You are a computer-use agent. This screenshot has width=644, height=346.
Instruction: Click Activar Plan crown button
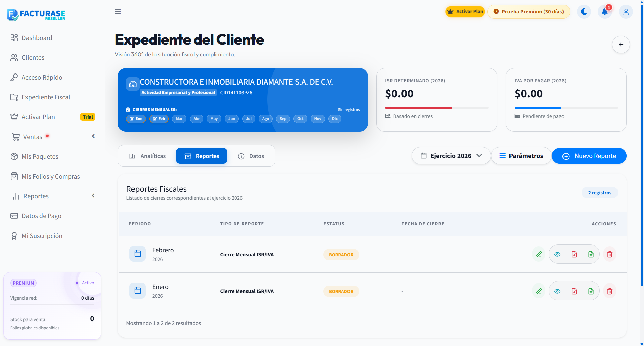point(465,12)
